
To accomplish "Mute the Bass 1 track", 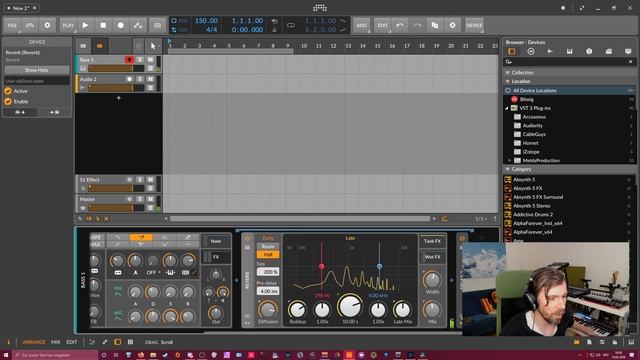I will point(150,60).
